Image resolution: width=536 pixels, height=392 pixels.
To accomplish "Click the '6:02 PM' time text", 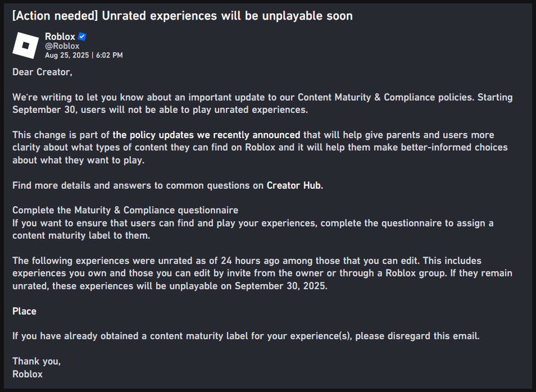I will click(110, 55).
